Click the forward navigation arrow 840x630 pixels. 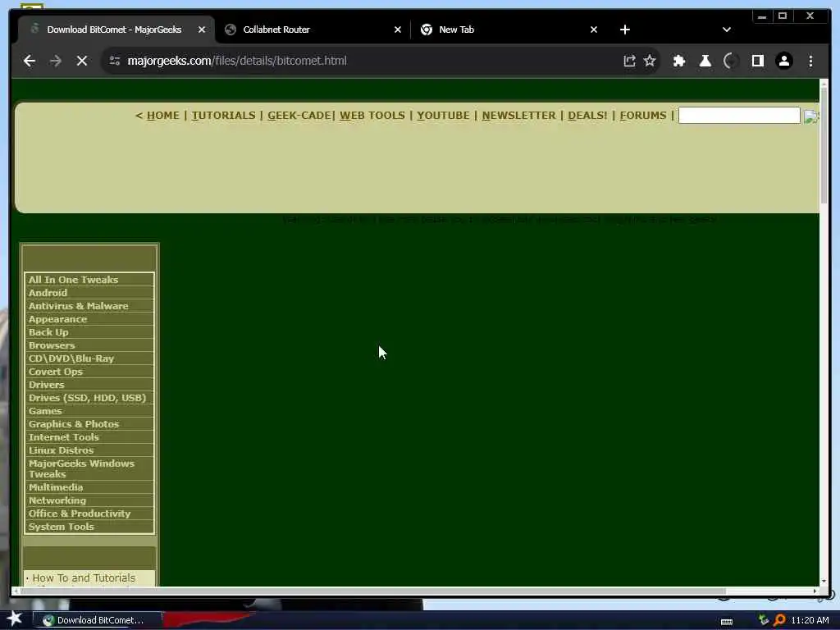pyautogui.click(x=55, y=61)
